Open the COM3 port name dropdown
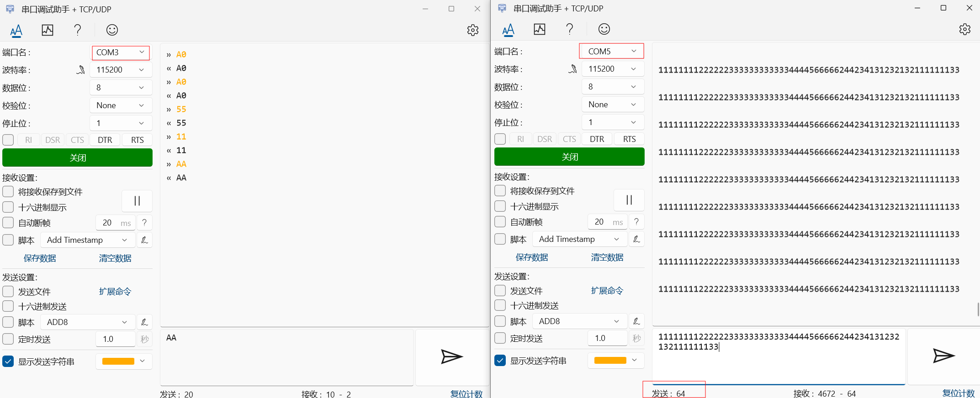 tap(121, 52)
